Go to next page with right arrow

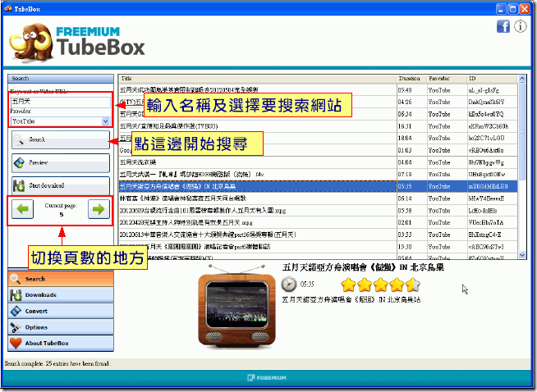[x=99, y=209]
